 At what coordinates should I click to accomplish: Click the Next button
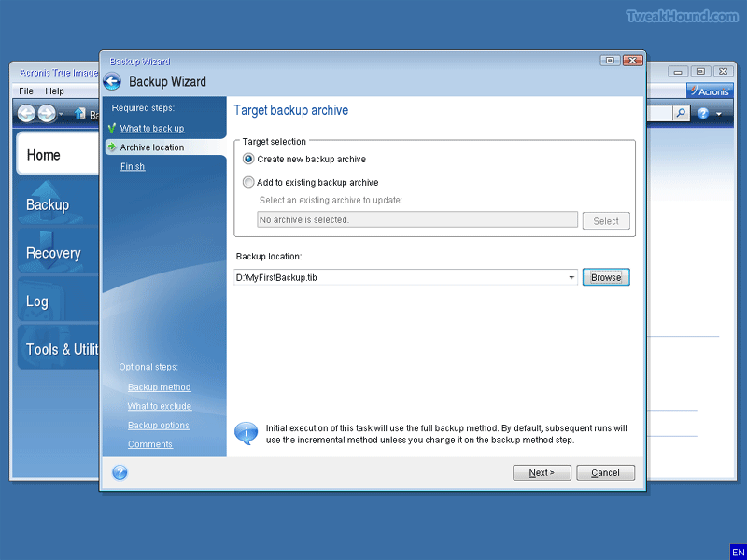click(542, 473)
